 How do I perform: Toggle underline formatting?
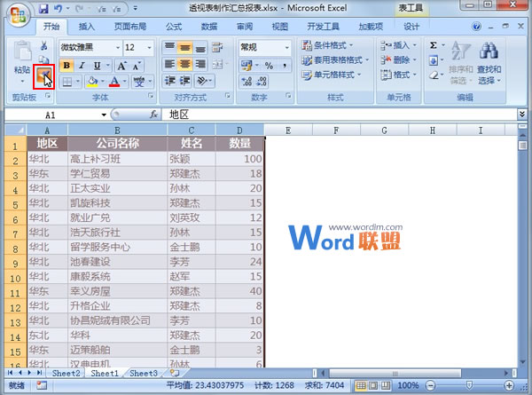coord(97,66)
